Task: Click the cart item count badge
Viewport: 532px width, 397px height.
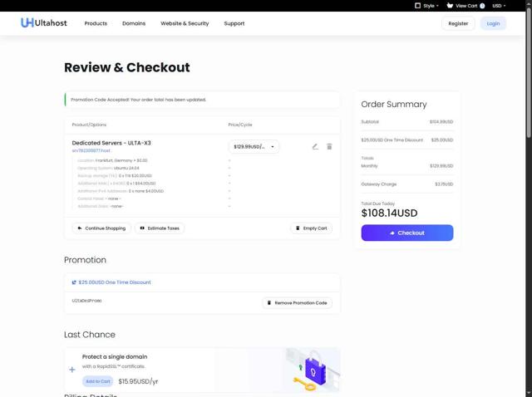Action: coord(482,6)
